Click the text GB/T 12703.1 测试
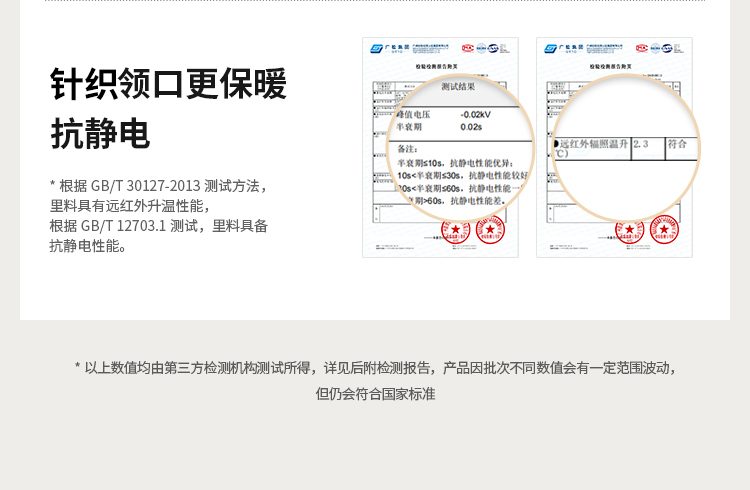The width and height of the screenshot is (750, 490). coord(139,226)
